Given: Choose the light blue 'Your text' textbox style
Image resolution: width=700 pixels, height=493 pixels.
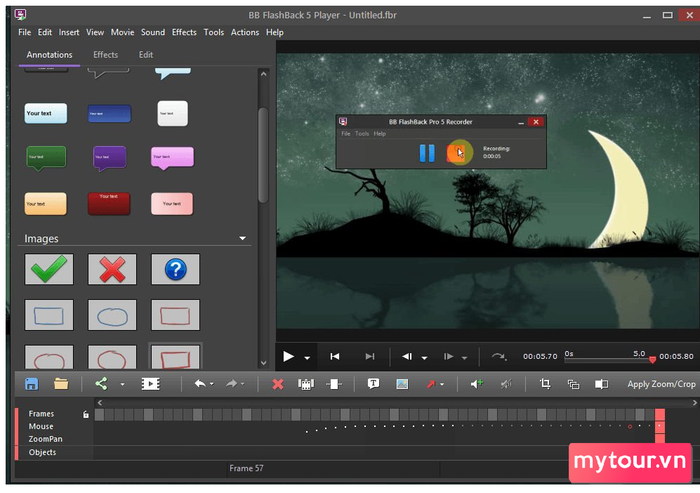Looking at the screenshot, I should tap(46, 113).
